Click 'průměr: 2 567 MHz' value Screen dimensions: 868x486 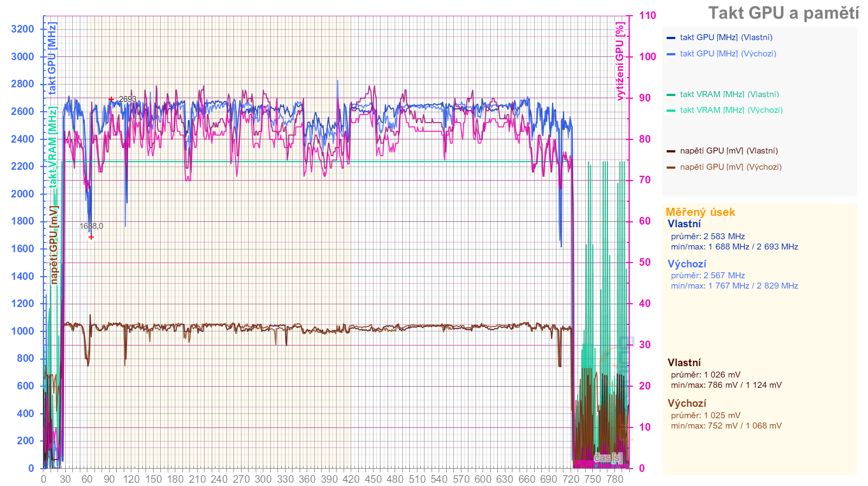point(708,276)
